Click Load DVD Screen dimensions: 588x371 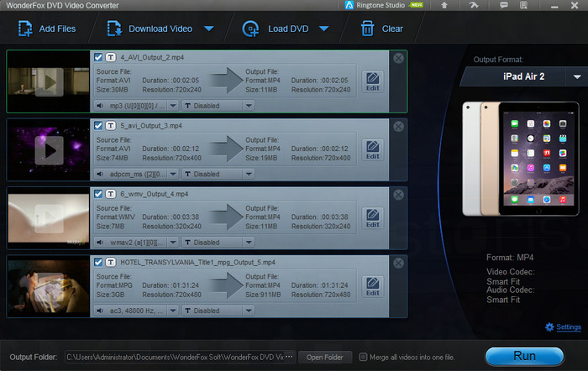276,29
